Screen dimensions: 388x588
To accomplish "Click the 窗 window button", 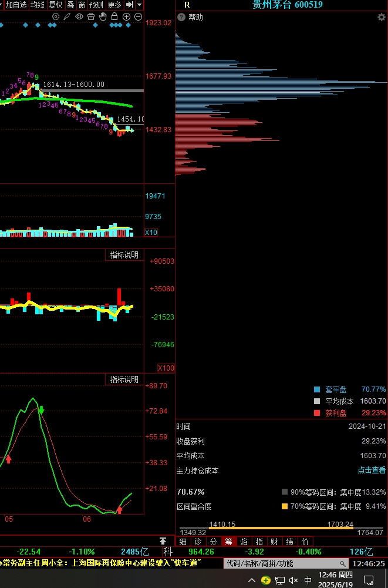I will (82, 5).
